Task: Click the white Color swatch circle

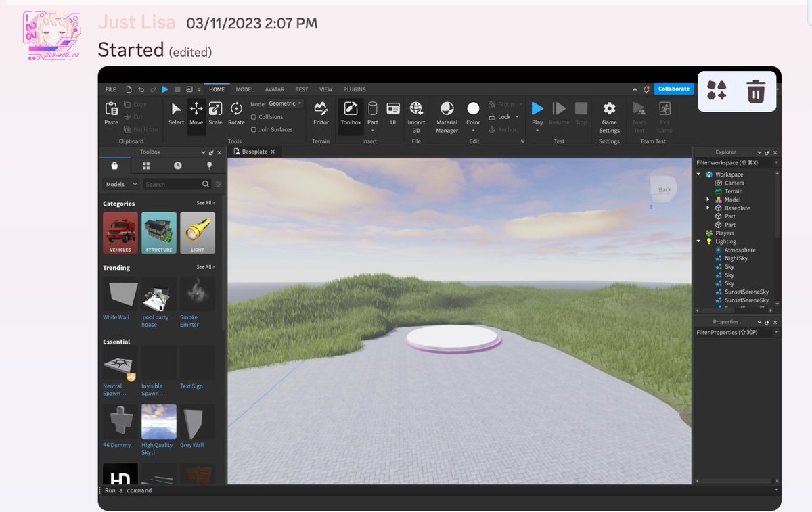Action: [x=474, y=108]
